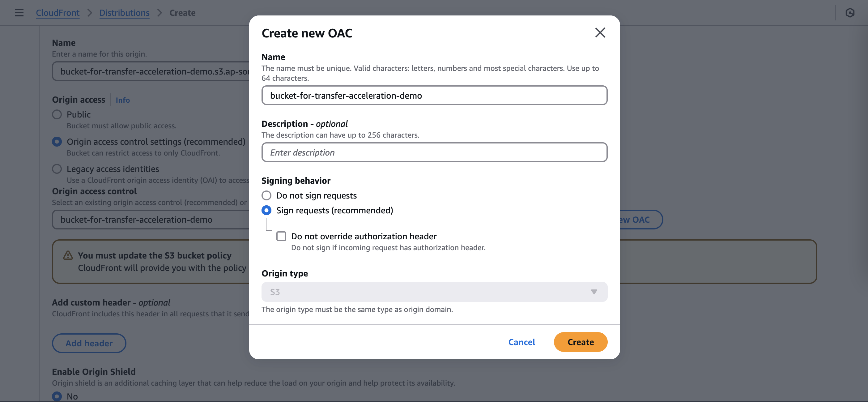Choose Legacy access identities radio button

57,169
